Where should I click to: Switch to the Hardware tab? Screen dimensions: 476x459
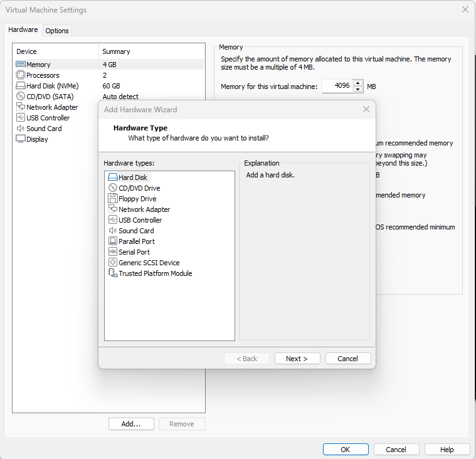click(x=23, y=29)
